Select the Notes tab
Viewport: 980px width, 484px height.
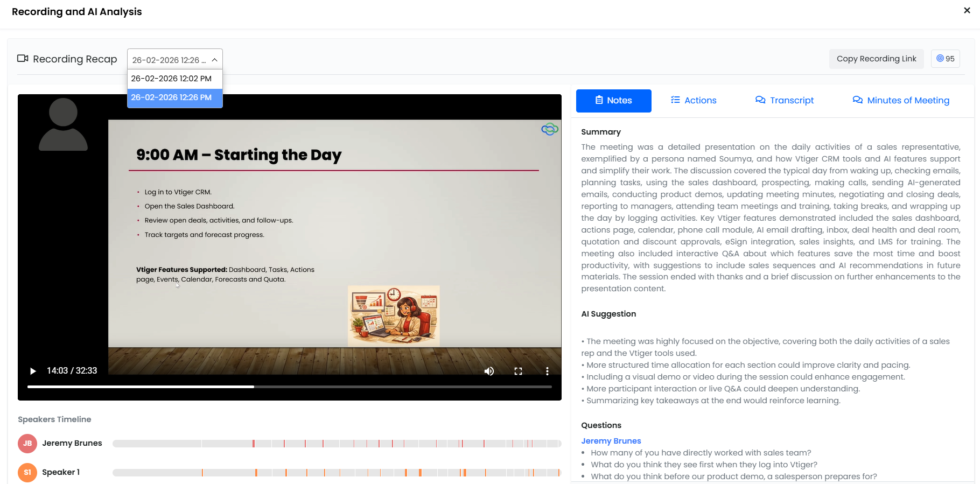613,101
